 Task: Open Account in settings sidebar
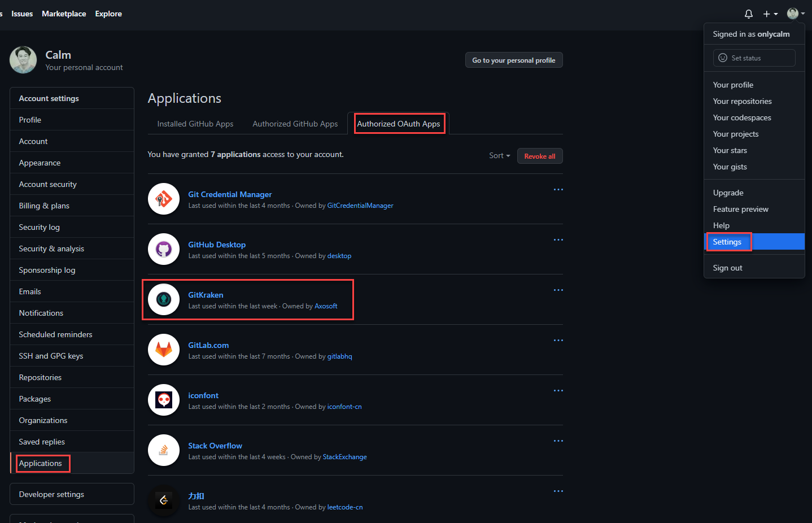[x=72, y=141]
